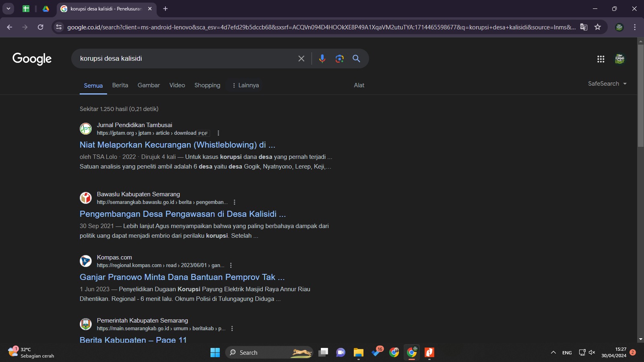This screenshot has height=362, width=644.
Task: Click the page vertical scrollbar thumb
Action: click(x=640, y=96)
